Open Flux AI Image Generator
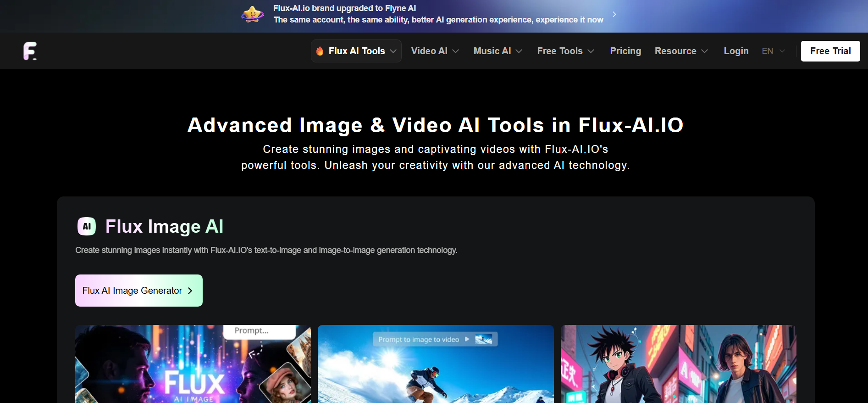Viewport: 868px width, 403px height. coord(139,291)
